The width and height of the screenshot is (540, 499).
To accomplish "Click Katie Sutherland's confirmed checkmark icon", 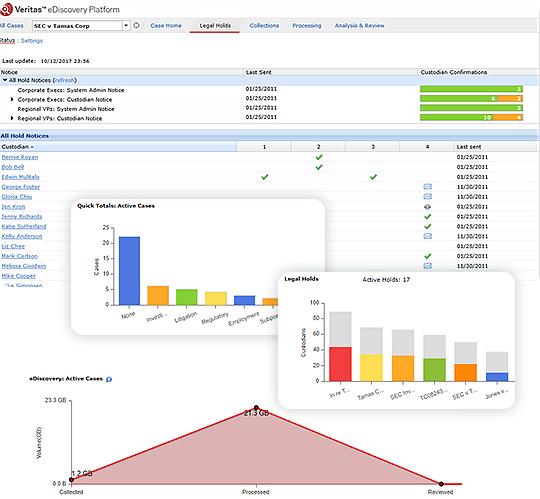I will (427, 227).
